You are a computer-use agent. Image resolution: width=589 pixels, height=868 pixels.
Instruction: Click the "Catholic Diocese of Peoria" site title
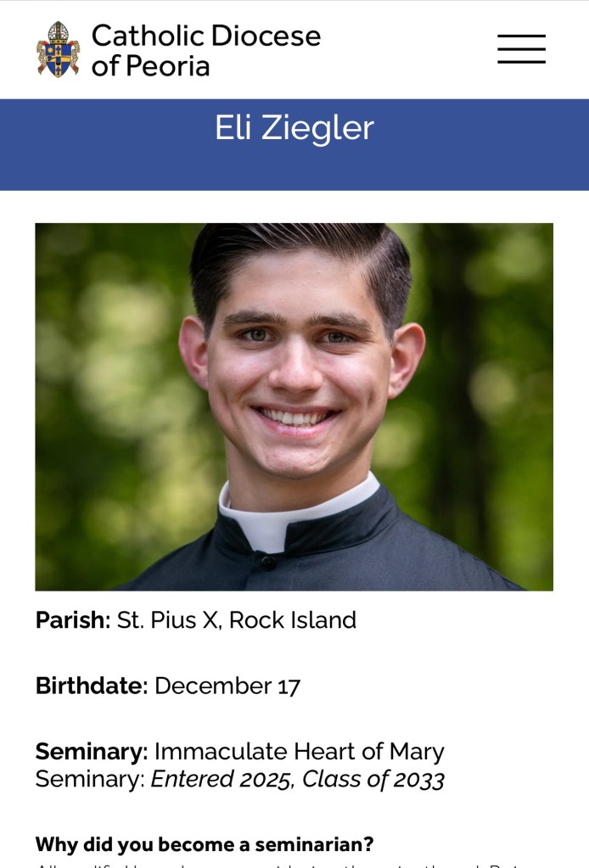coord(205,49)
